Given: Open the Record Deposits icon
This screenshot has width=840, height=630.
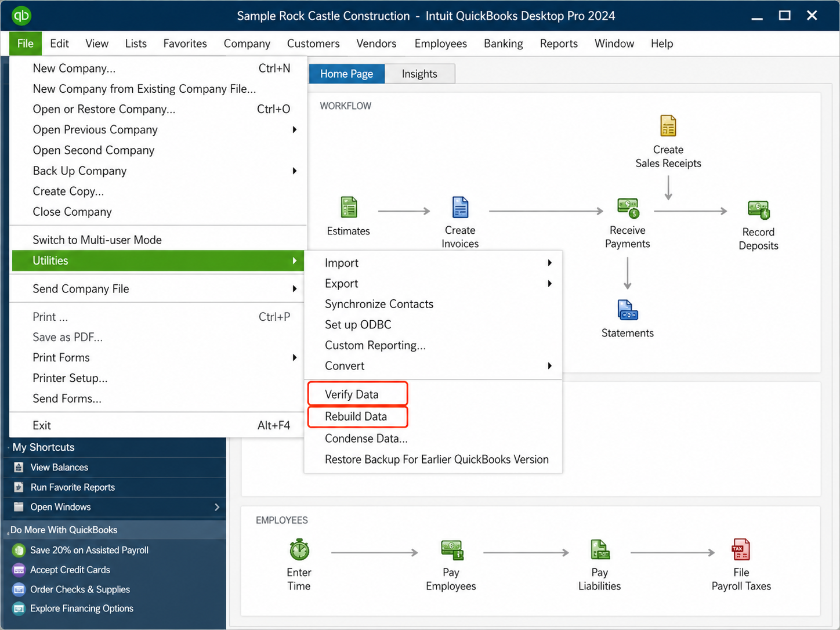Looking at the screenshot, I should coord(758,210).
